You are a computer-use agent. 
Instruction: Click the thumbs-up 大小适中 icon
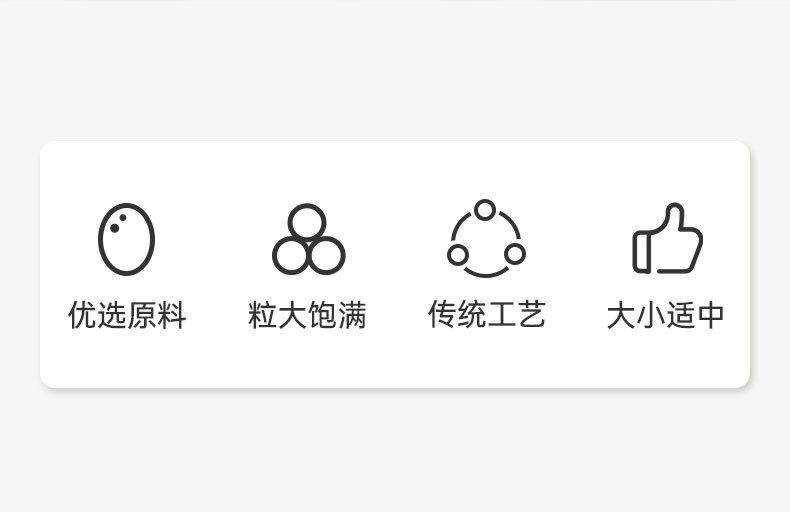[668, 238]
